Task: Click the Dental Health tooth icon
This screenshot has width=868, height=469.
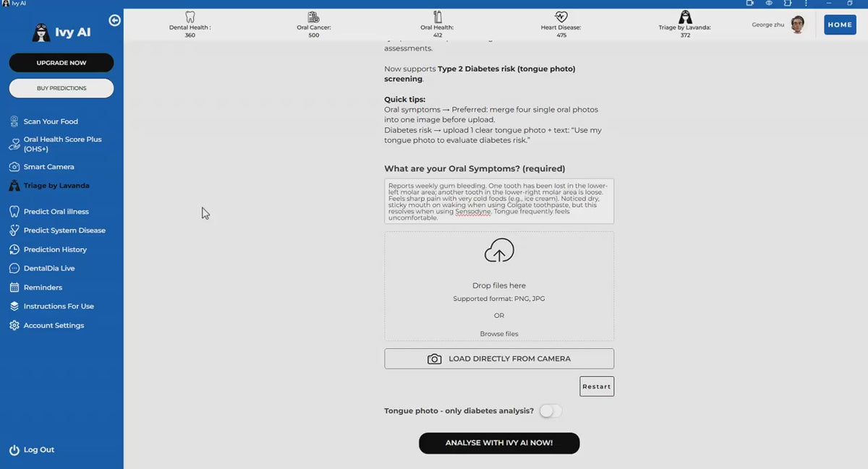Action: click(190, 16)
